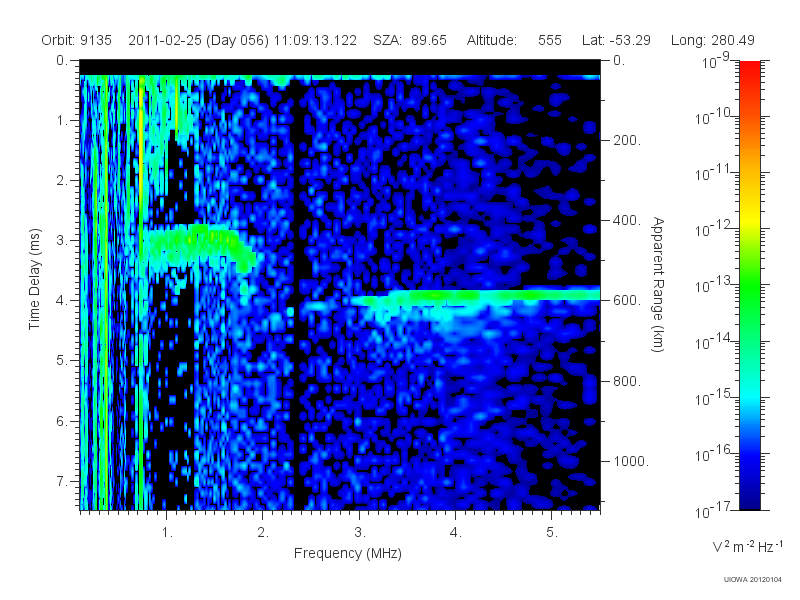Click the '1.' frequency axis tick label
This screenshot has height=600, width=800.
click(167, 533)
